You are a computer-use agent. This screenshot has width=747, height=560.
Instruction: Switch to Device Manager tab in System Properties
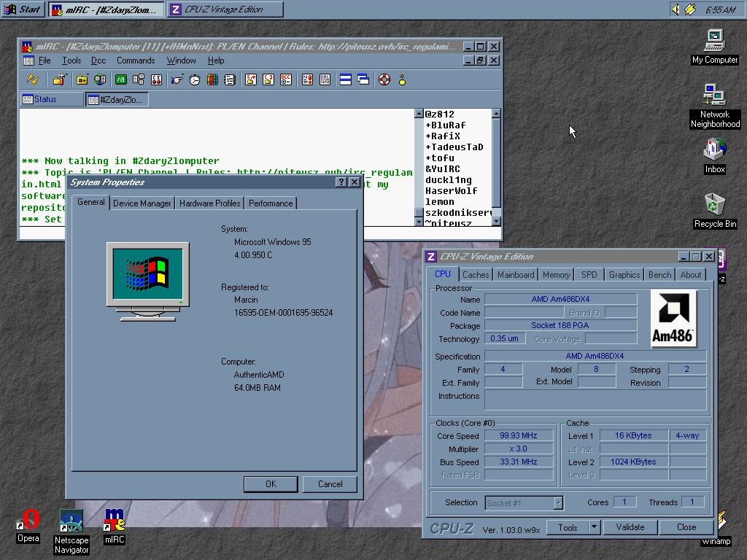(142, 203)
